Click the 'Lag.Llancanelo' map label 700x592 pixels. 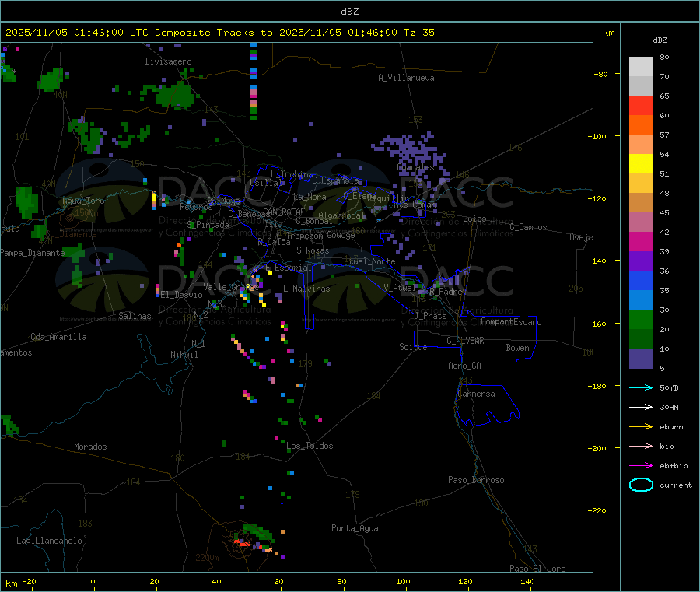[x=49, y=541]
